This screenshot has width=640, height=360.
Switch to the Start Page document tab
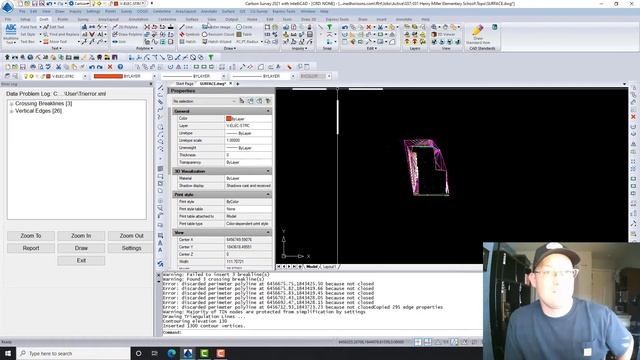[x=184, y=84]
